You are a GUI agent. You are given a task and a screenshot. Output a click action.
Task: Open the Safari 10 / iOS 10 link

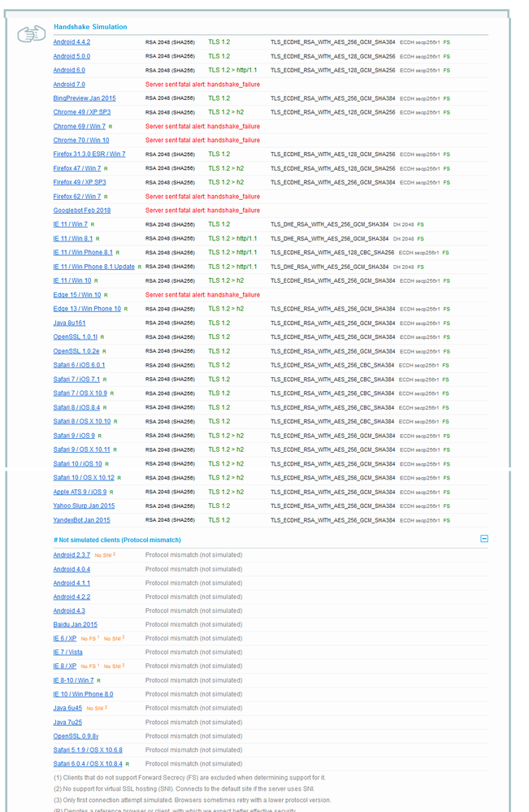click(x=78, y=464)
